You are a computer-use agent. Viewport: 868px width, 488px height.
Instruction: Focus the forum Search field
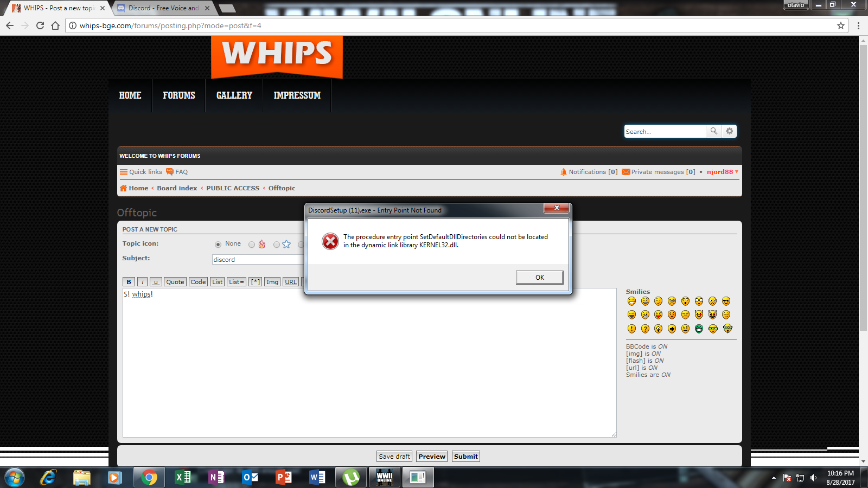coord(665,131)
